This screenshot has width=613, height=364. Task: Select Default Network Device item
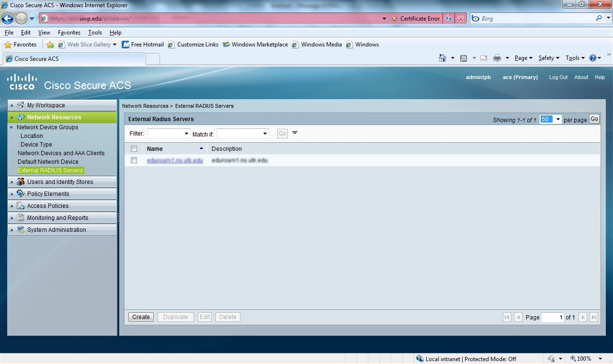point(48,162)
